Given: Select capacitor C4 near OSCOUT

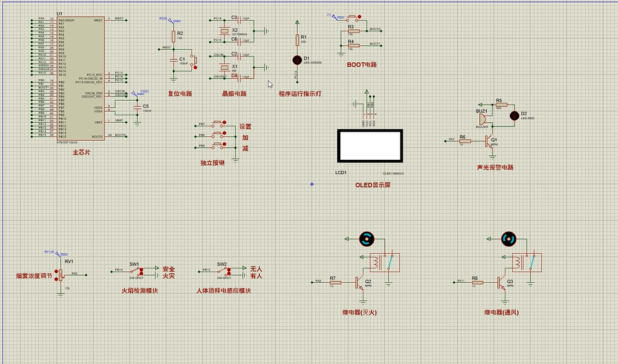Looking at the screenshot, I should [239, 77].
